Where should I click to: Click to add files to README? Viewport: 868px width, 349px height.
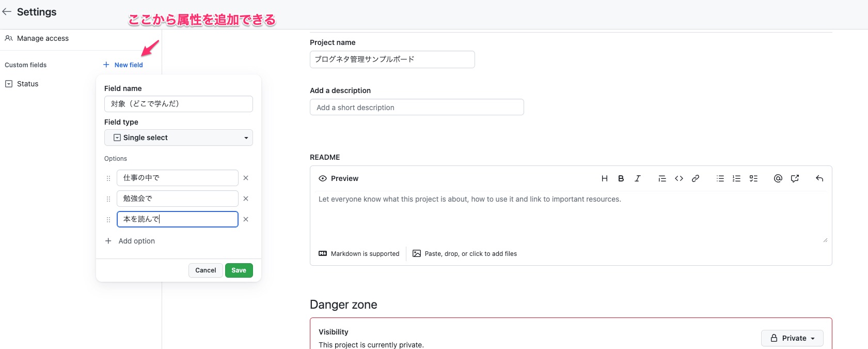tap(465, 254)
